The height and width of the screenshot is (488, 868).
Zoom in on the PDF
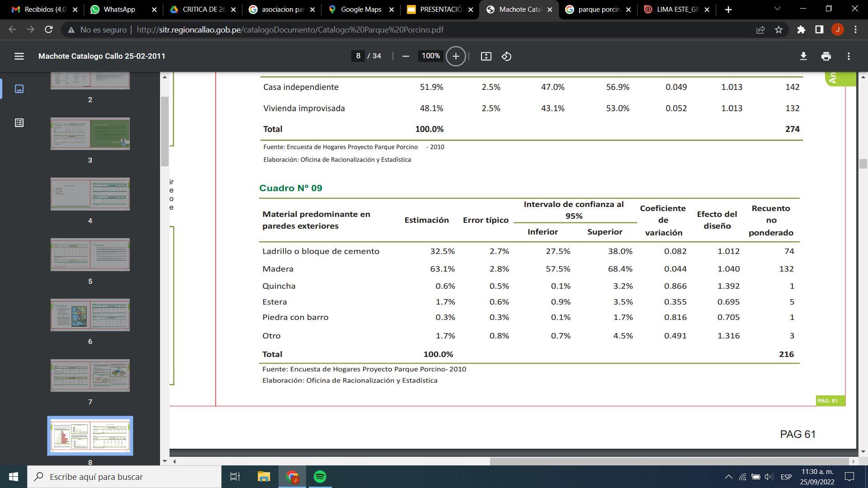tap(456, 56)
